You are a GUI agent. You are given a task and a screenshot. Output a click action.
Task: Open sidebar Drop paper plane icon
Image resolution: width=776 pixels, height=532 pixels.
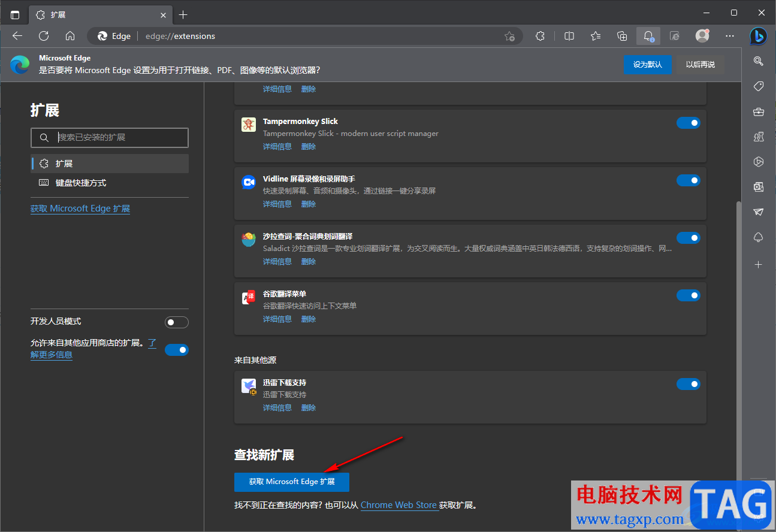pos(759,212)
